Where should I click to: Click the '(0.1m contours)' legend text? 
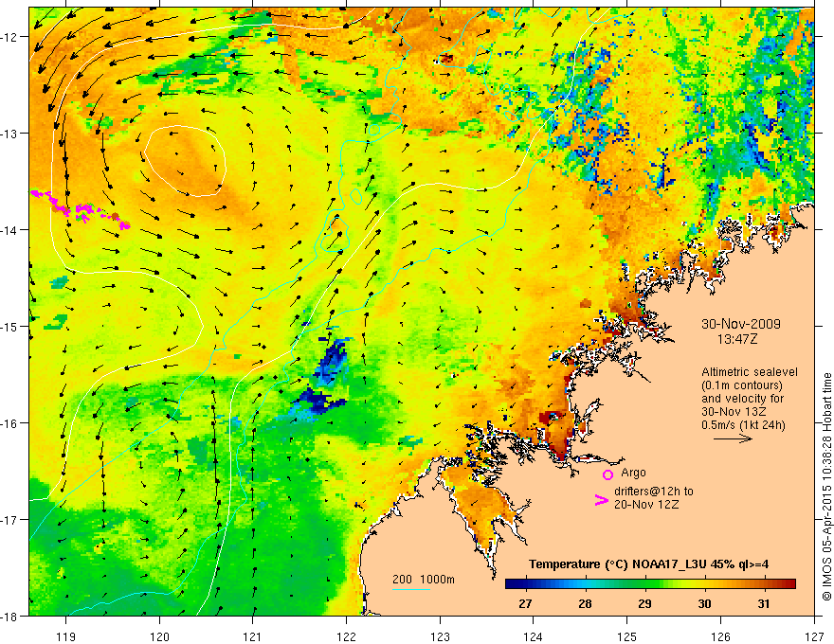coord(742,385)
